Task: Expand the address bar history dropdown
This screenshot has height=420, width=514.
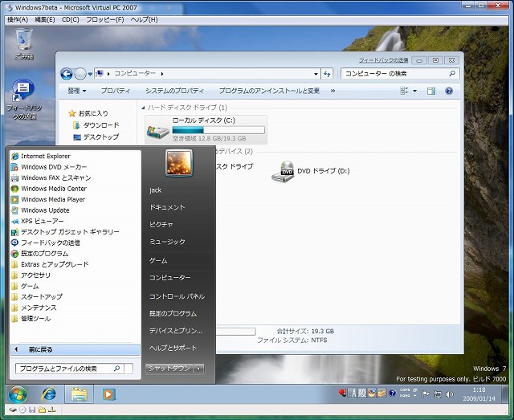Action: tap(316, 74)
